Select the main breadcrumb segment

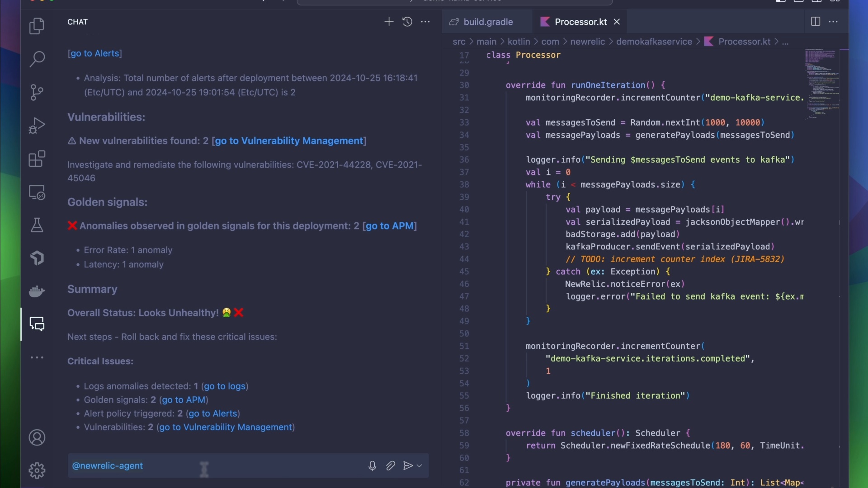486,42
